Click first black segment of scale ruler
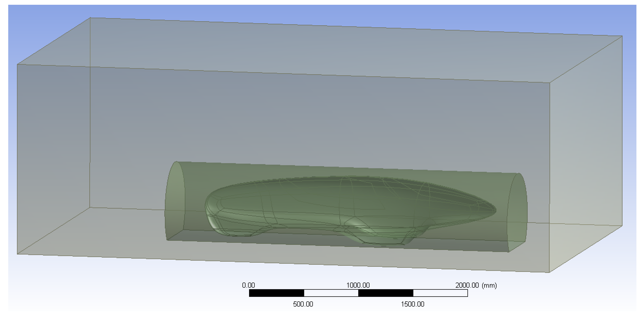644x325 pixels. click(277, 293)
